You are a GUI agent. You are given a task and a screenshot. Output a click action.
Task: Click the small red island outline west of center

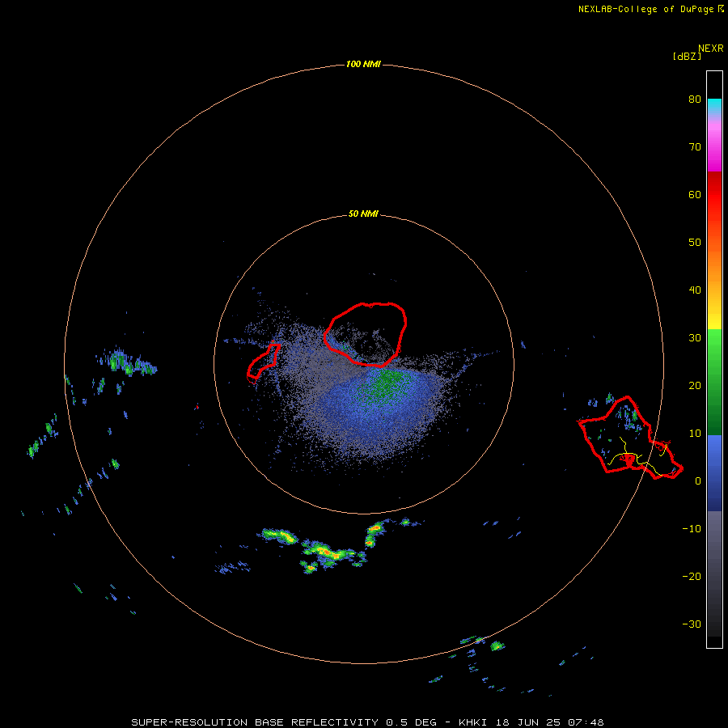pyautogui.click(x=263, y=362)
